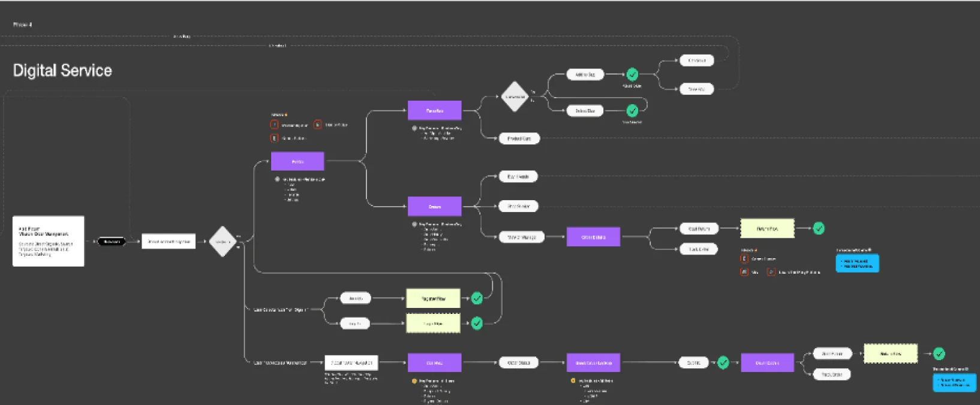The width and height of the screenshot is (980, 405).
Task: Click the green checkmark in the bottom row middle
Action: 723,362
